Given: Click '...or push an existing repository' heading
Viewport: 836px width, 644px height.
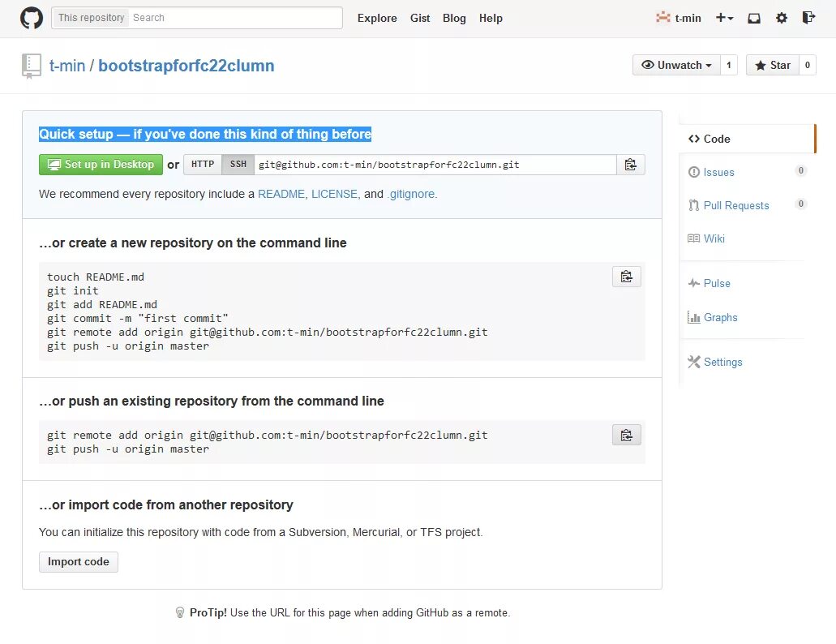Looking at the screenshot, I should 211,401.
